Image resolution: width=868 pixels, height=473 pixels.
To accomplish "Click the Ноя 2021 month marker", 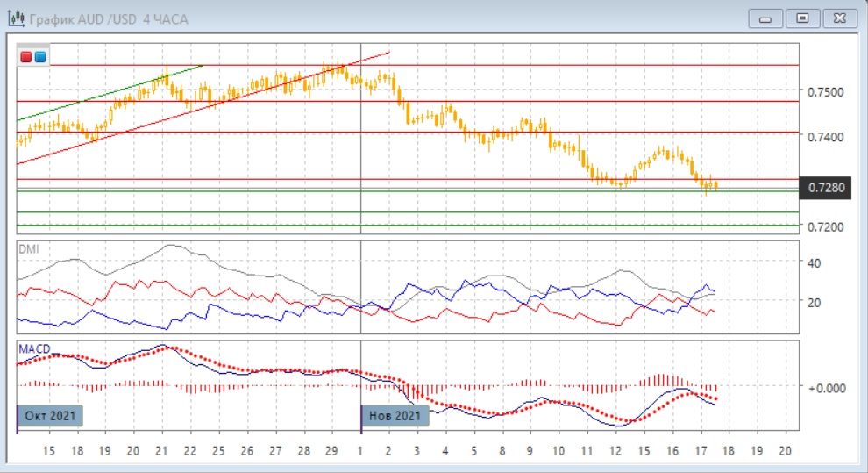I will [395, 415].
